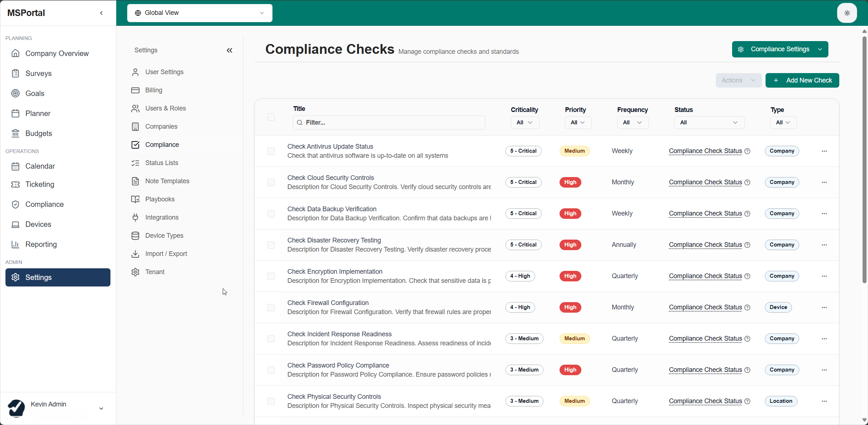Select the Check Password Policy Compliance row checkbox

[271, 370]
